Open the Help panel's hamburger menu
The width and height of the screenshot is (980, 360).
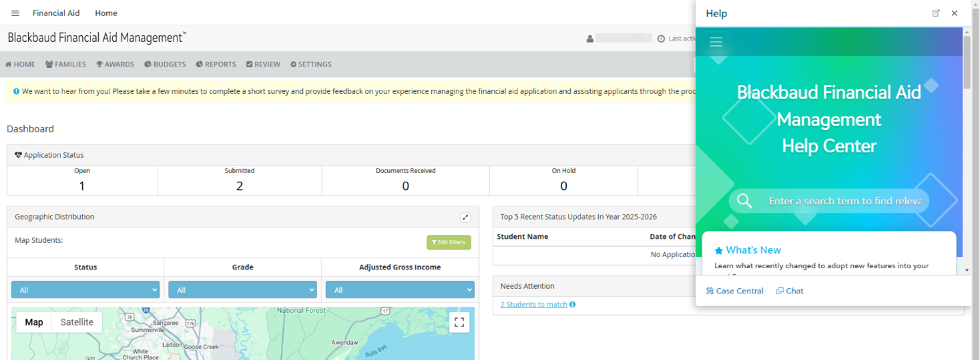[716, 42]
